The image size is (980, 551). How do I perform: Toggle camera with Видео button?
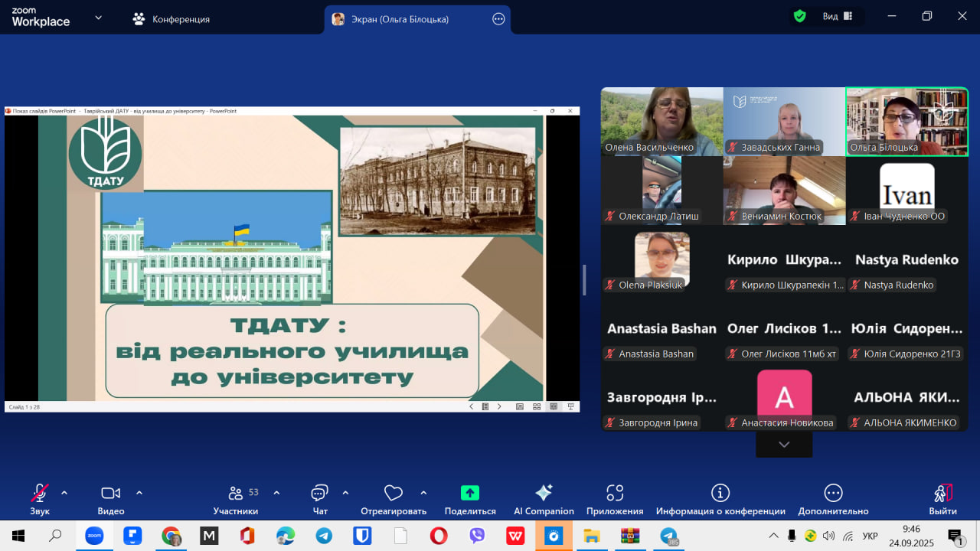pyautogui.click(x=111, y=494)
